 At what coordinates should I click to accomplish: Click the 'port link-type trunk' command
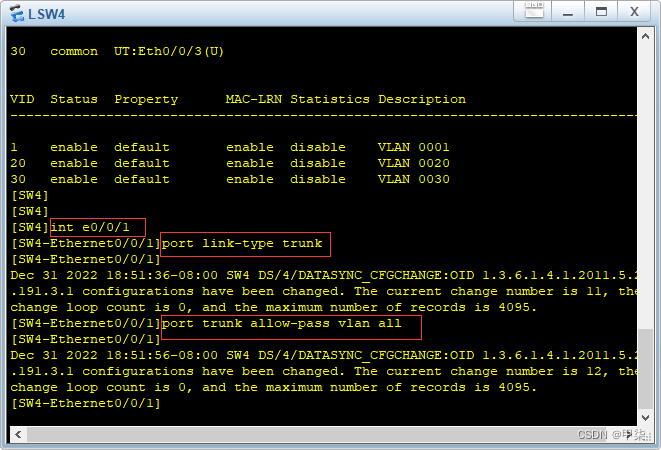(242, 243)
